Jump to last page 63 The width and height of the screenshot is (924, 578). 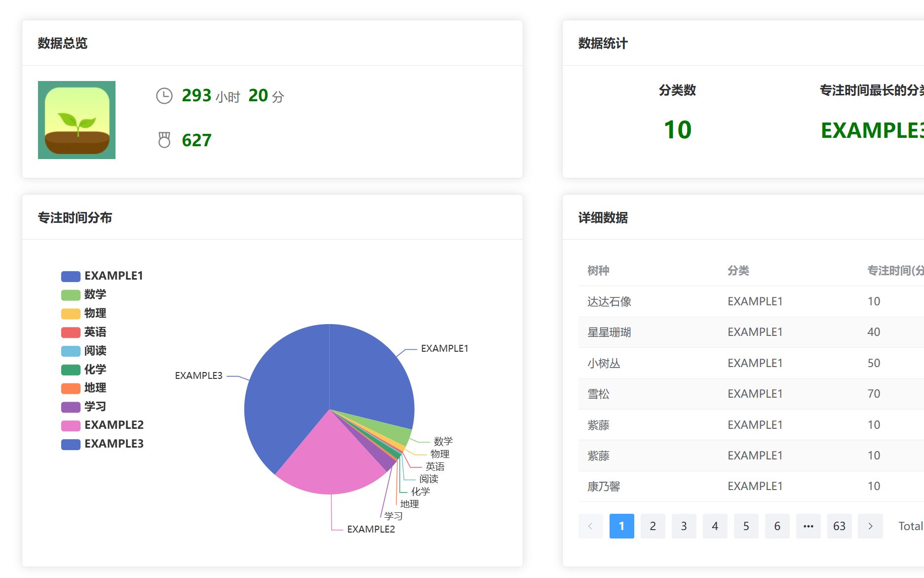point(839,526)
